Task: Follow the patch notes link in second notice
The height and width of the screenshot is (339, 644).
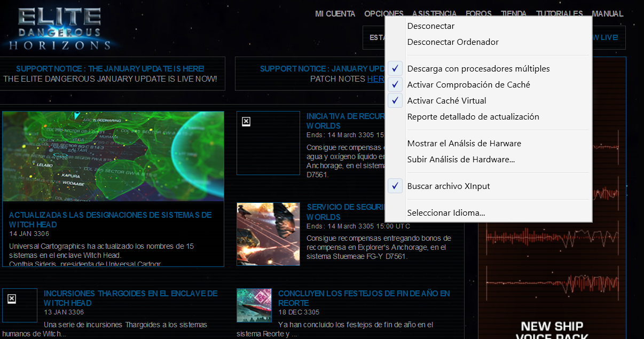Action: [375, 78]
